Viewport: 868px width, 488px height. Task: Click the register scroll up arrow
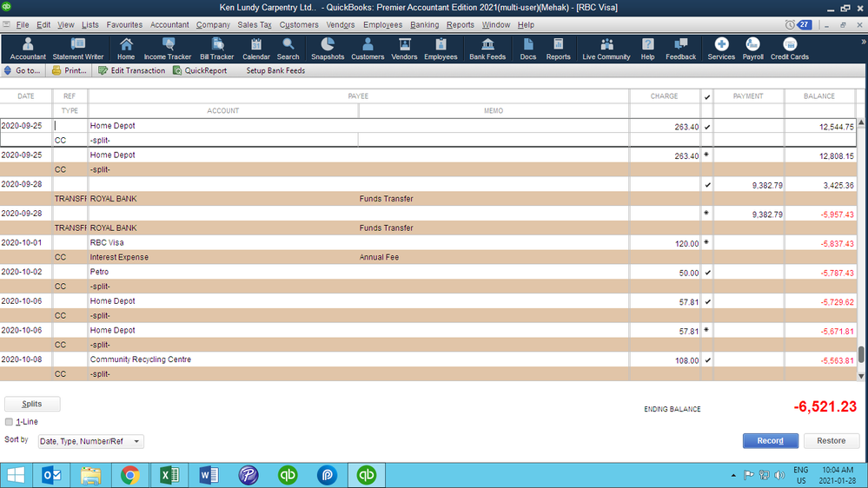click(861, 122)
